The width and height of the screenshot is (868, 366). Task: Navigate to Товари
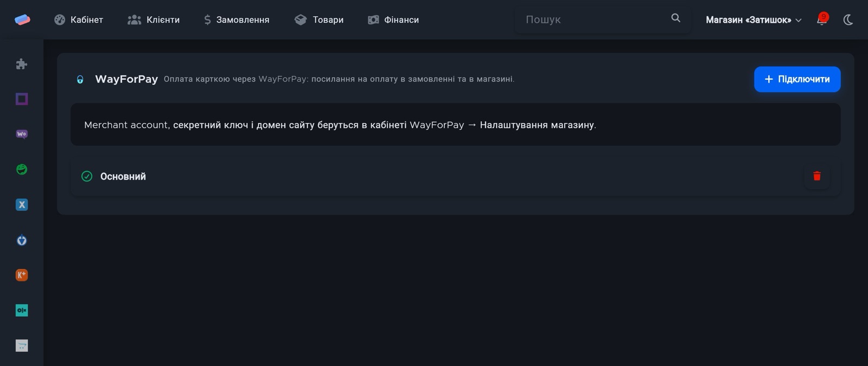319,20
